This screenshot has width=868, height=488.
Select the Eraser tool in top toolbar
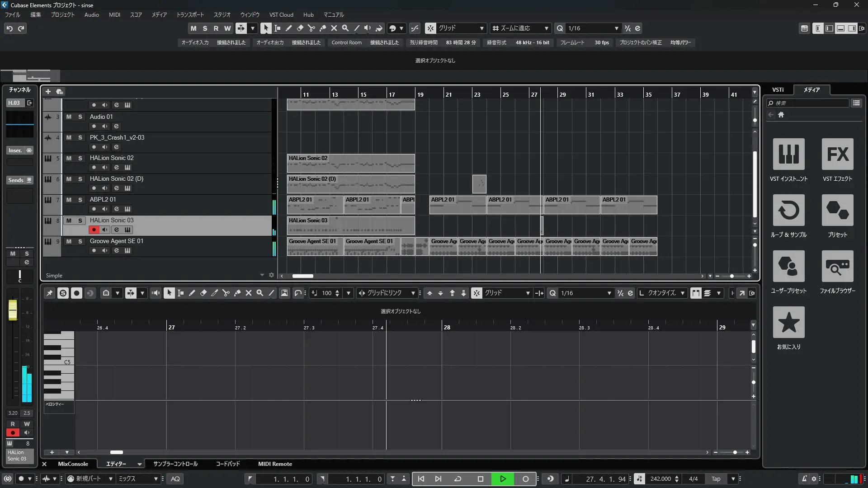[300, 28]
